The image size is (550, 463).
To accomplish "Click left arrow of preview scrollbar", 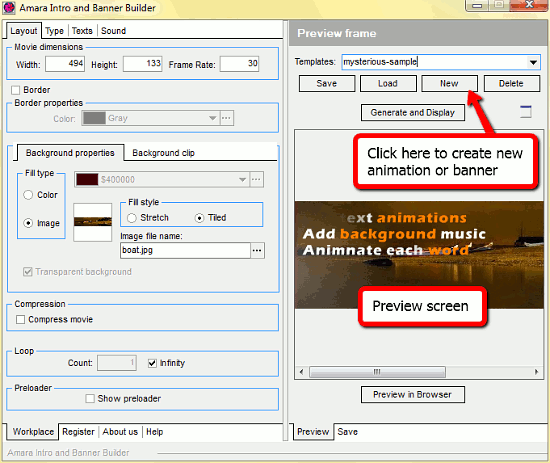I will point(301,372).
